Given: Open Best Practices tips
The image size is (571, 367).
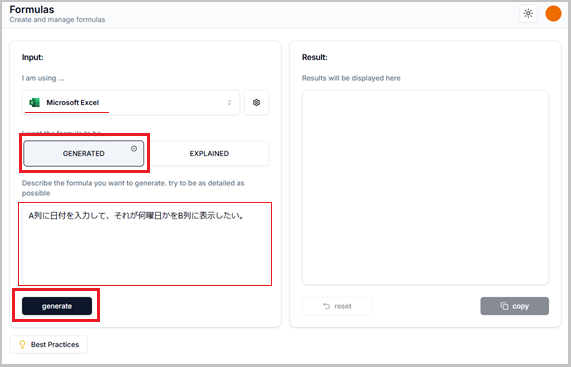Looking at the screenshot, I should point(48,344).
